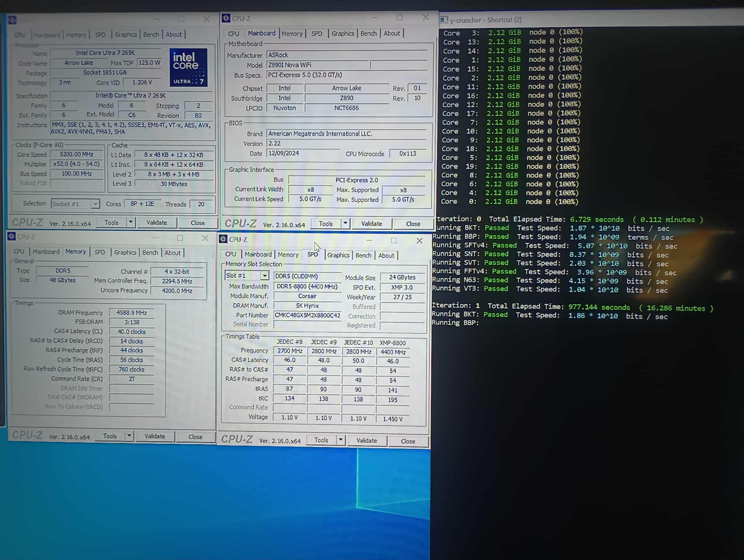Open Tools dropdown arrow in Mainboard window
The height and width of the screenshot is (560, 744).
[345, 223]
